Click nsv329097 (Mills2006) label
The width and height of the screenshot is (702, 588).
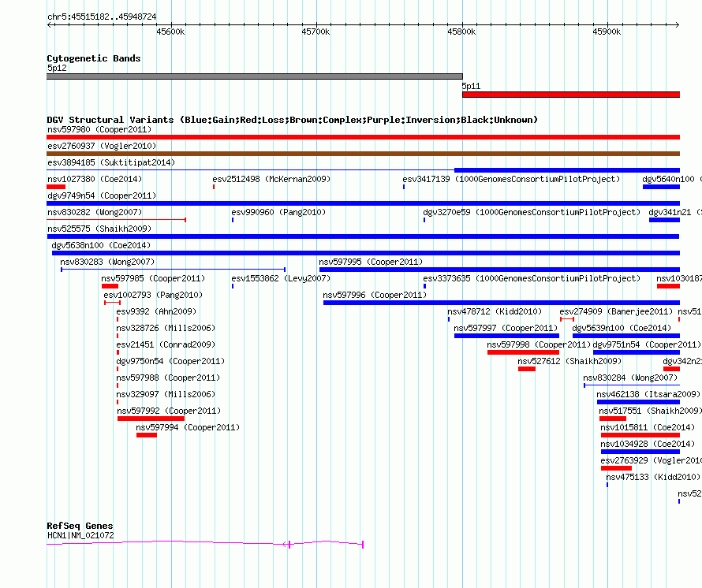[166, 395]
